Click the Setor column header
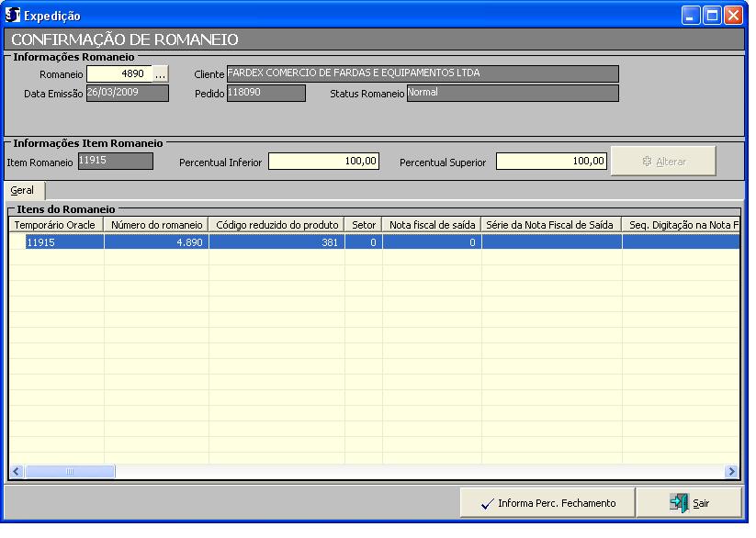The height and width of the screenshot is (538, 756). tap(364, 225)
